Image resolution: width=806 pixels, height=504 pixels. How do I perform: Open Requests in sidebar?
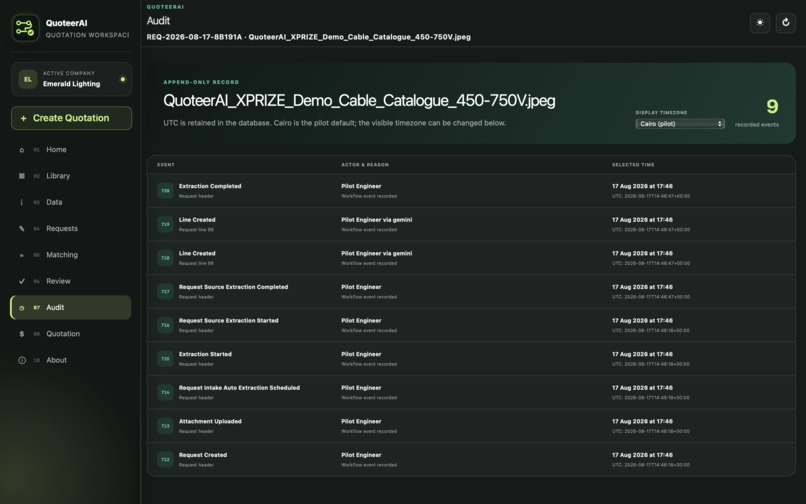[71, 228]
